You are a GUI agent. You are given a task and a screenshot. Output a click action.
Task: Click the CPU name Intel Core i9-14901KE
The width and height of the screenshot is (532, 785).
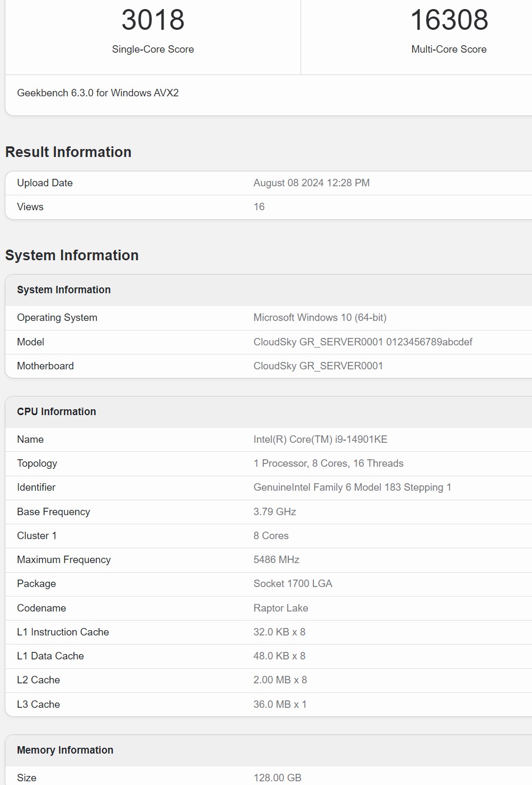[320, 440]
